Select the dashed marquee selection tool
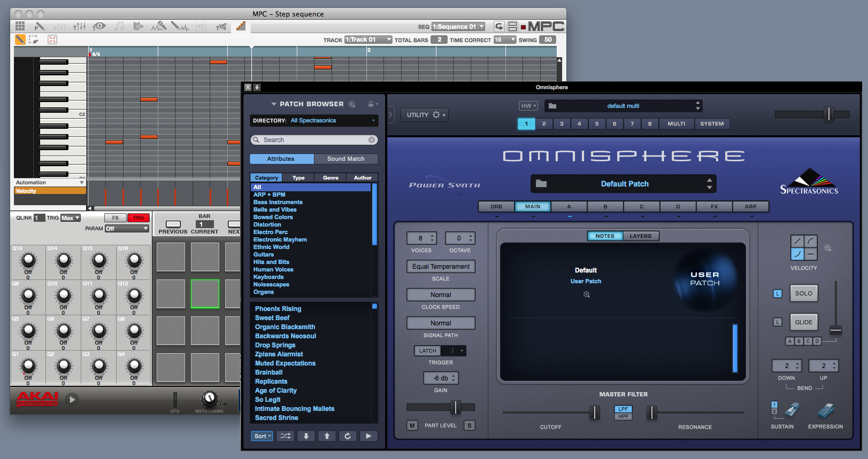Viewport: 868px width, 459px height. [34, 40]
